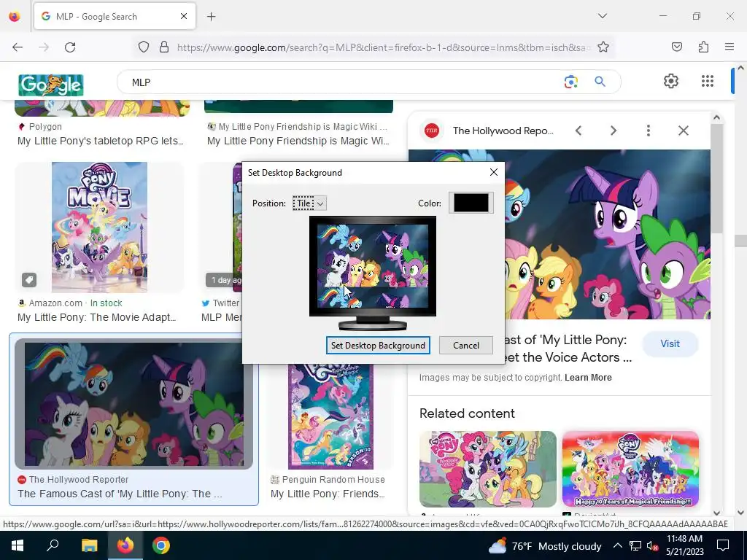Click the Firefox taskbar icon
Screen dimensions: 747x560
[125, 545]
